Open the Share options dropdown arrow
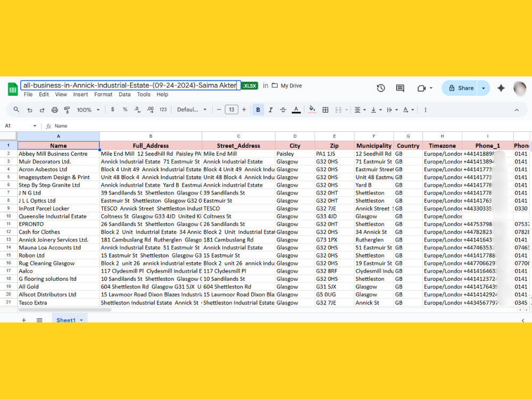Viewport: 532px width, 399px height. [484, 88]
